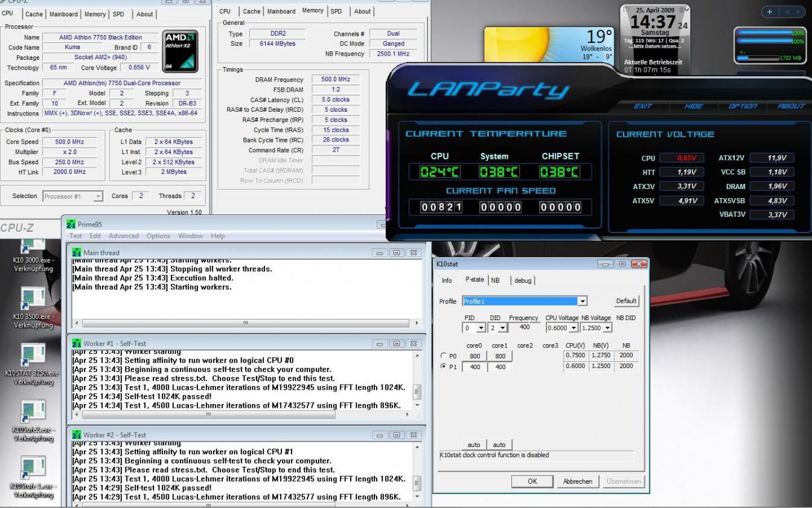Switch to the debug tab in K10stat

click(523, 280)
